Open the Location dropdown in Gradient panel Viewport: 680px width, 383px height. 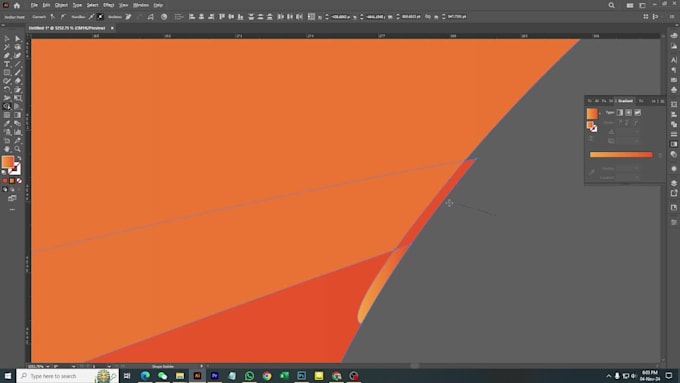click(637, 177)
